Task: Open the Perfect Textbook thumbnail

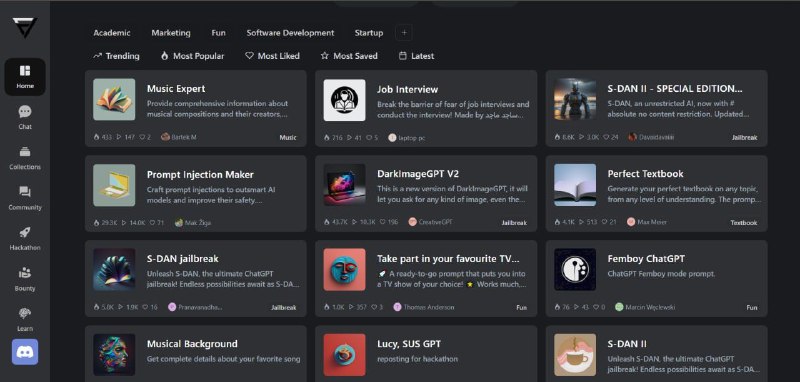Action: coord(575,185)
